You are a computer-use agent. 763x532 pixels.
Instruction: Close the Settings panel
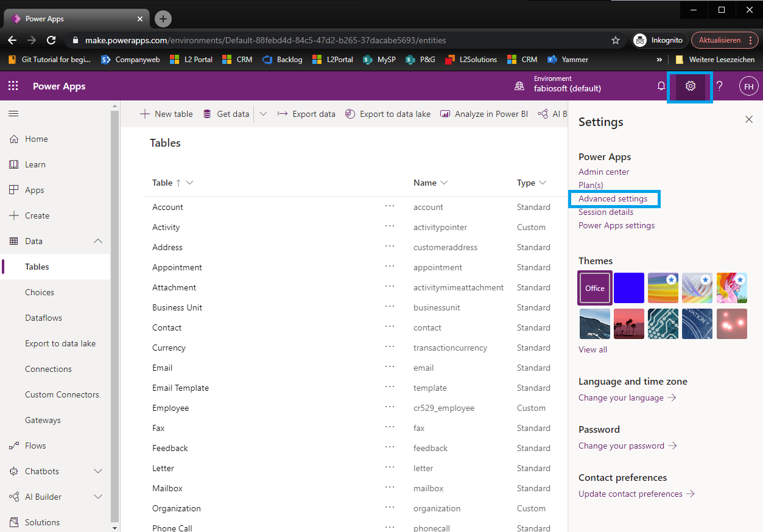(749, 120)
